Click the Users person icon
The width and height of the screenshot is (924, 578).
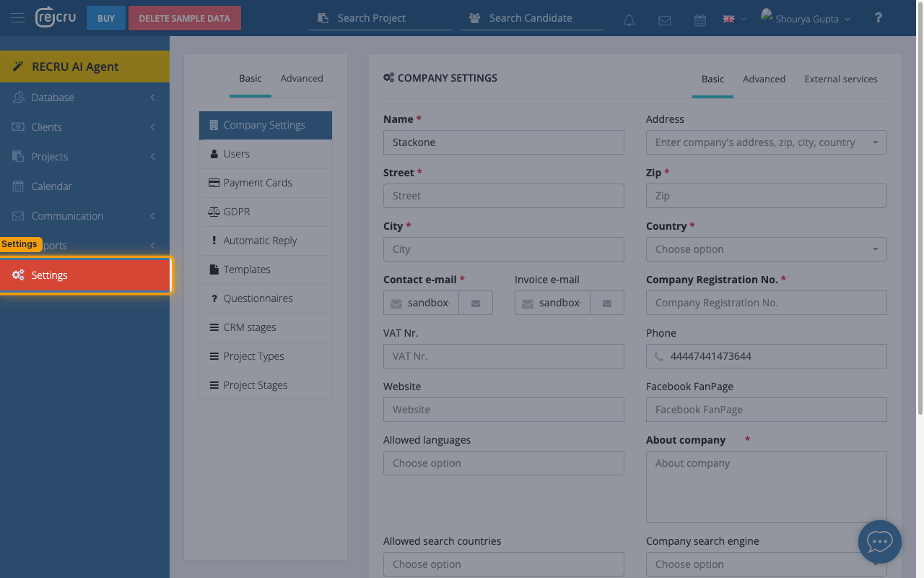pos(214,154)
